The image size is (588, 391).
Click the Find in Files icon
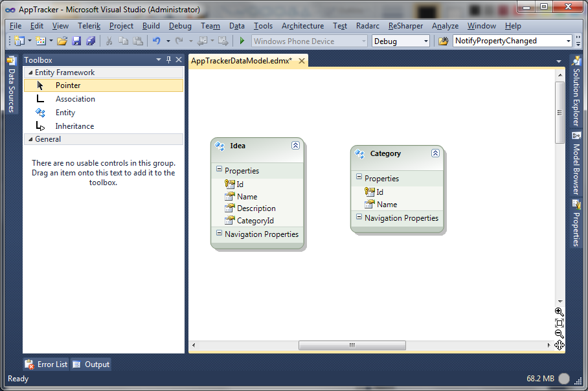(x=443, y=41)
